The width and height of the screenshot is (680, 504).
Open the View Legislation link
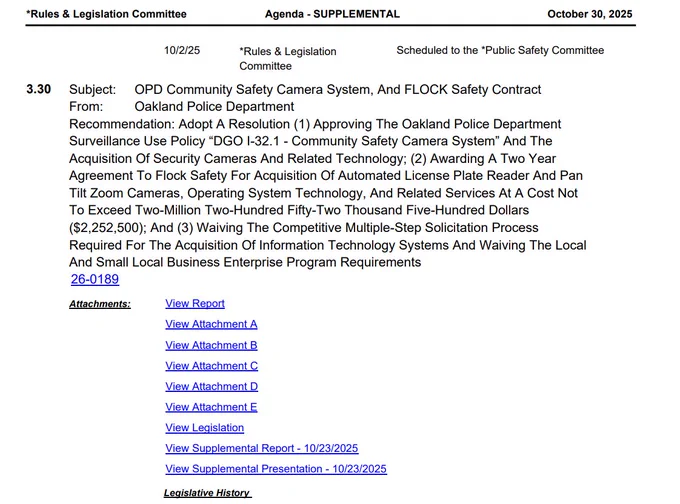tap(204, 428)
